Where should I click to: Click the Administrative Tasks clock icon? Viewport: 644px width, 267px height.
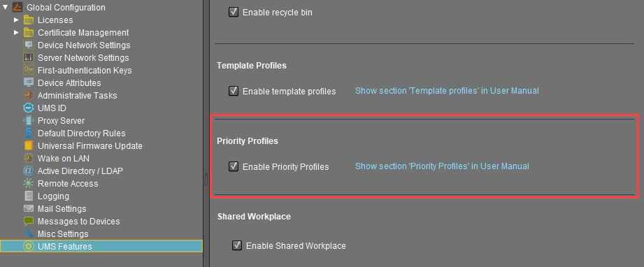pyautogui.click(x=29, y=95)
